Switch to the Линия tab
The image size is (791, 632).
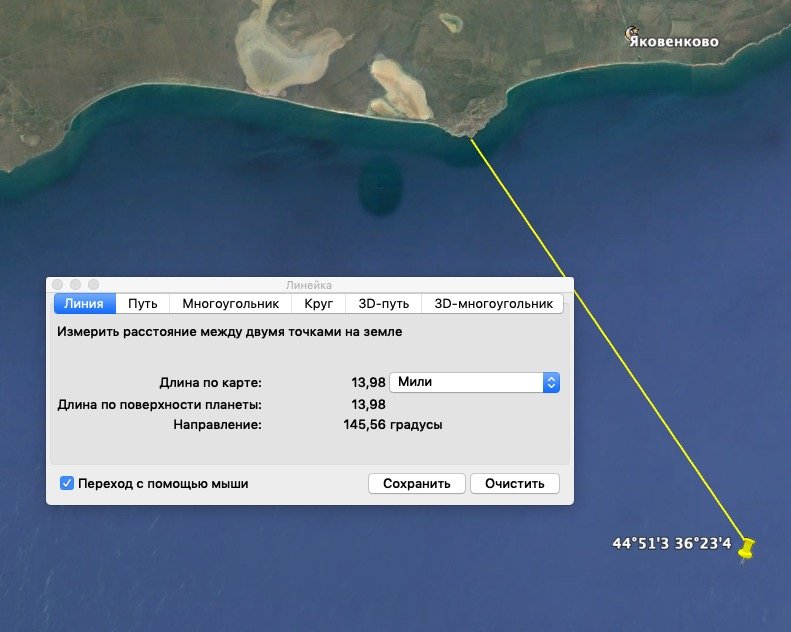84,303
